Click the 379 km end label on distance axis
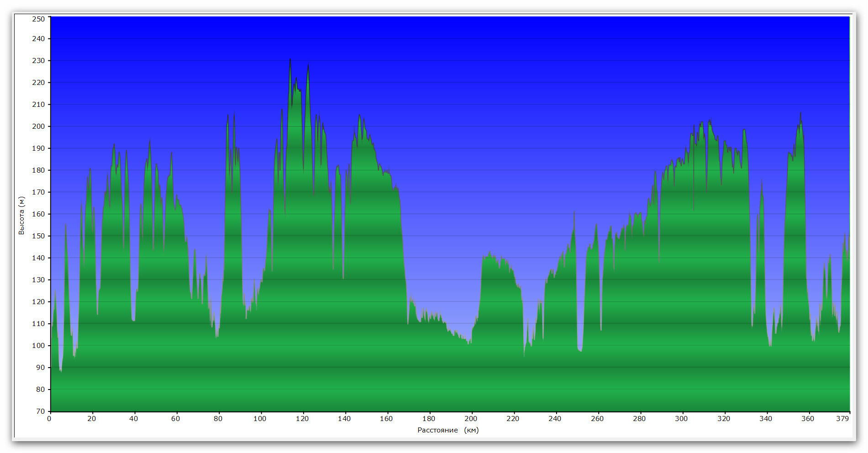 (843, 419)
